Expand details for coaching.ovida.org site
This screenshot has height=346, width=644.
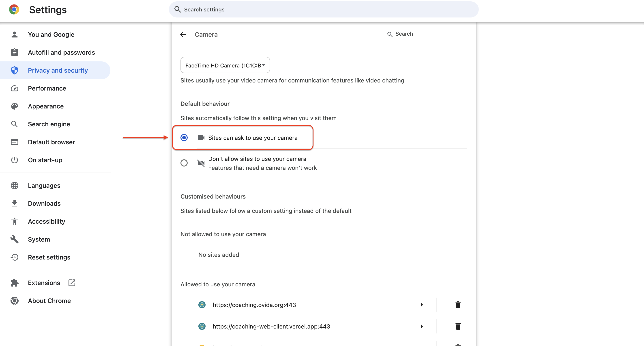tap(422, 305)
